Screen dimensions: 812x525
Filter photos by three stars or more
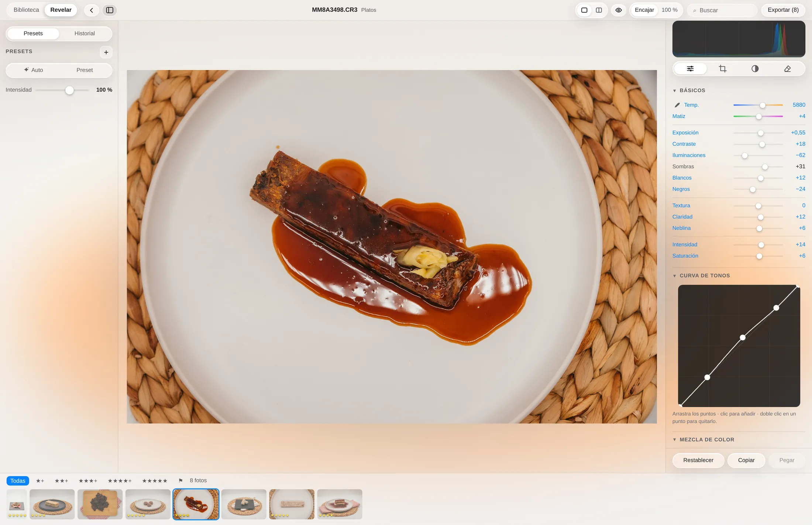click(x=88, y=481)
